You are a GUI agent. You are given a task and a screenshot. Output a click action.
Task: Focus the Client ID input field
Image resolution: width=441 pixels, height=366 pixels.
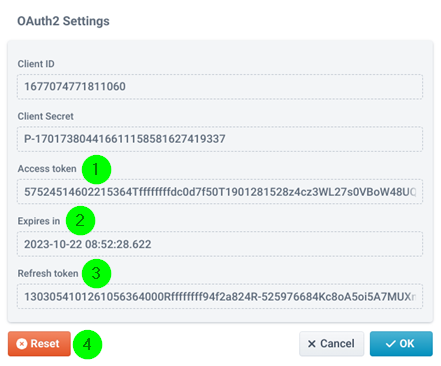click(x=220, y=87)
